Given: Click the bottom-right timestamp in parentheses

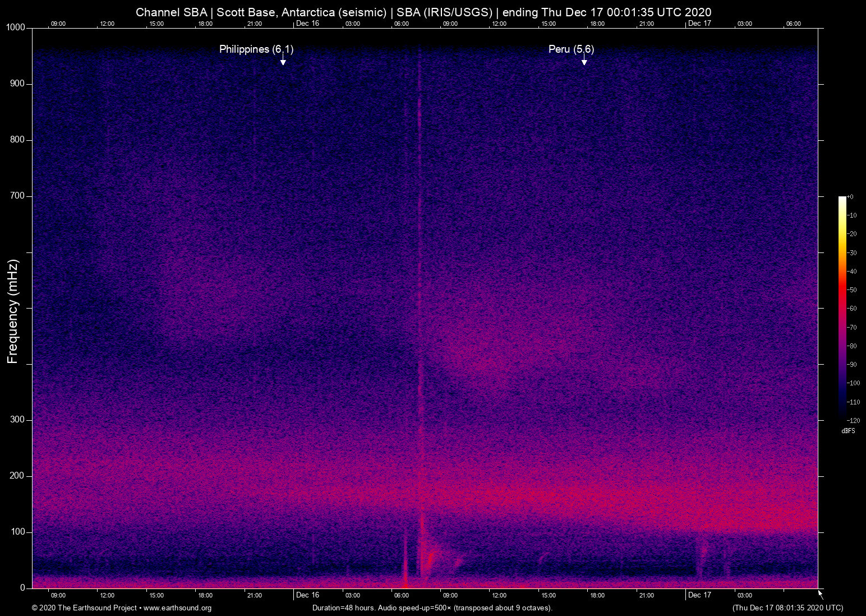Looking at the screenshot, I should pyautogui.click(x=787, y=608).
